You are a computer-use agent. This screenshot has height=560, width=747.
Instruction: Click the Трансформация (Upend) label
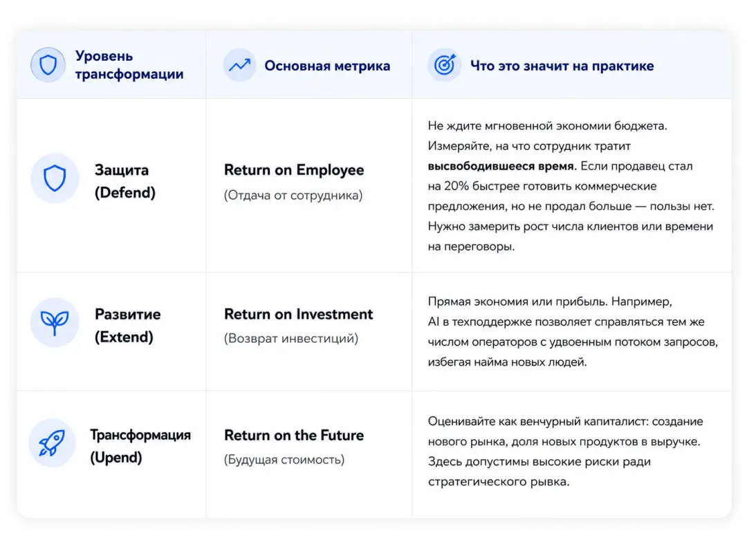(140, 446)
